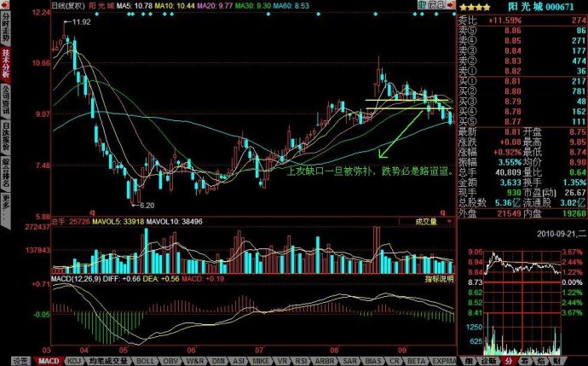
Task: Switch to the DMI indicator tab
Action: (x=218, y=362)
